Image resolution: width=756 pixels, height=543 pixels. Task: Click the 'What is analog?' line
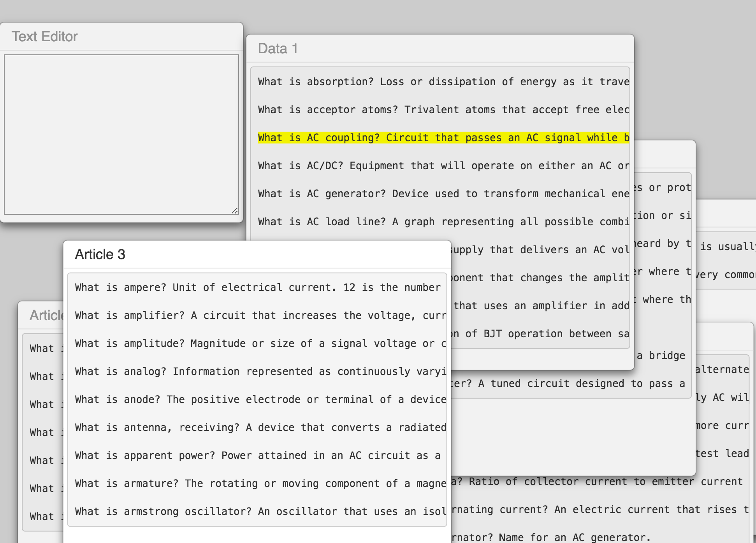click(257, 371)
